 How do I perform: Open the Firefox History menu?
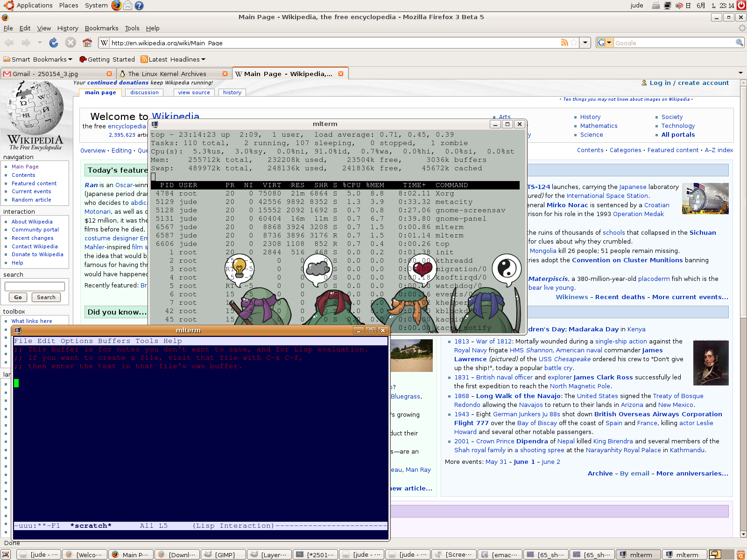point(68,28)
